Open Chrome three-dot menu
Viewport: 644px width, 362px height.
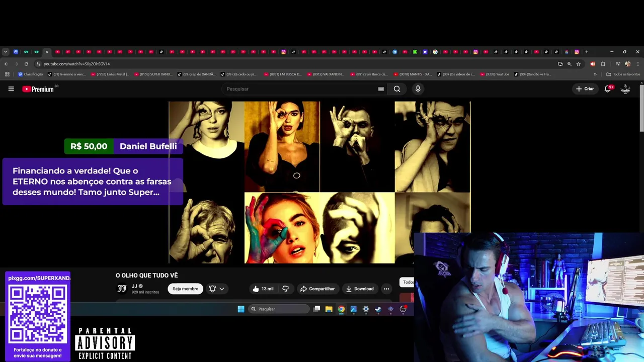coord(638,64)
